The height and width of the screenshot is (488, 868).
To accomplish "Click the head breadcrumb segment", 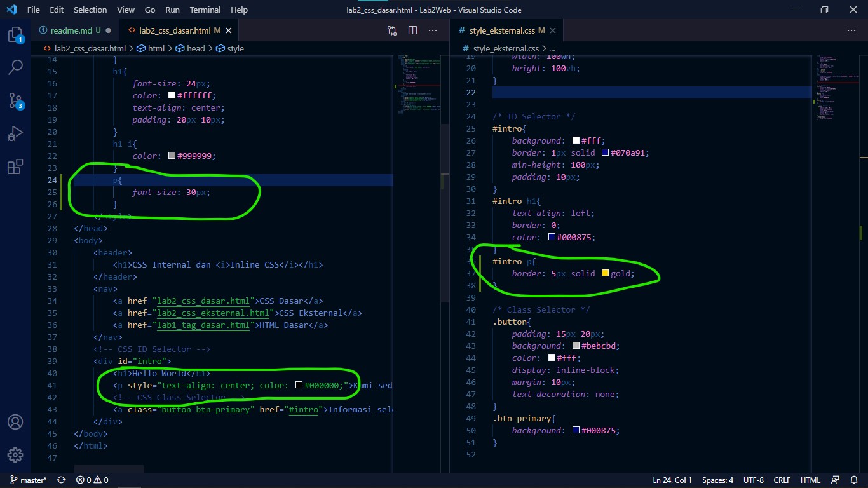I will pos(191,48).
